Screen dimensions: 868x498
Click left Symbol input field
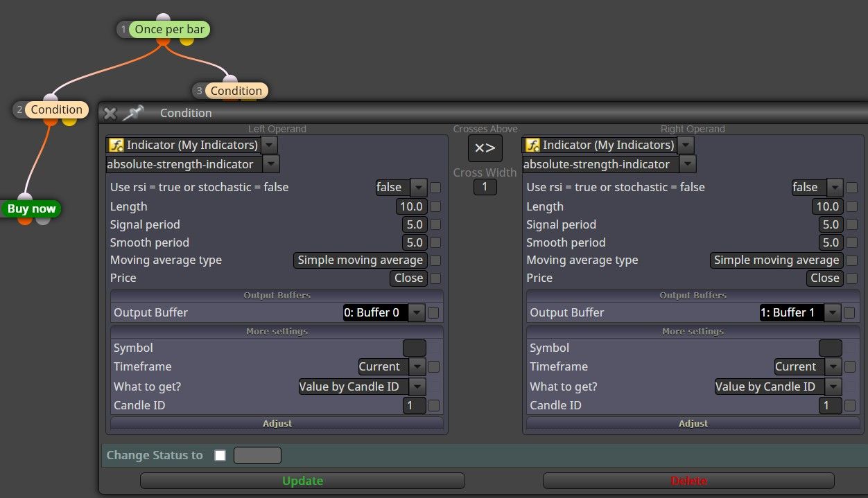coord(415,348)
